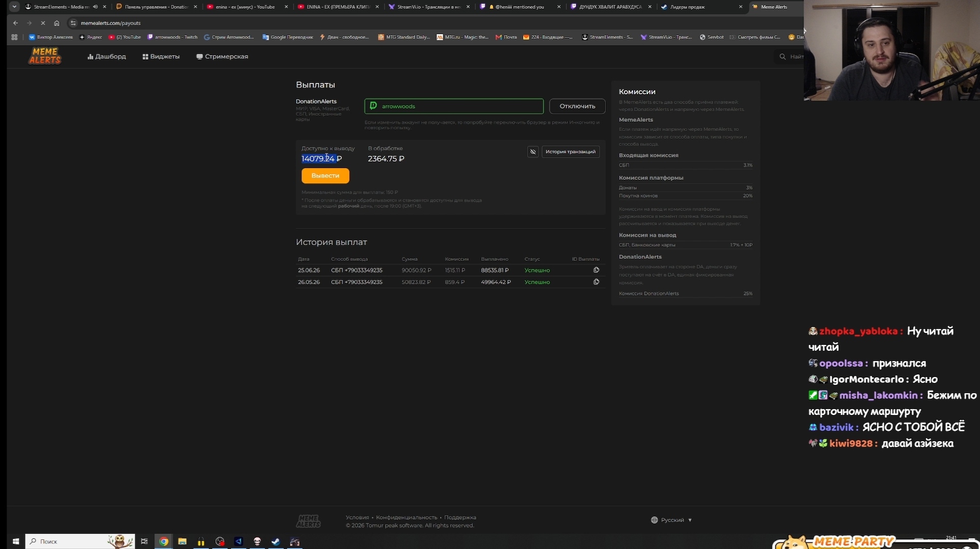980x549 pixels.
Task: Close the StreamElements Media tab
Action: tap(104, 7)
